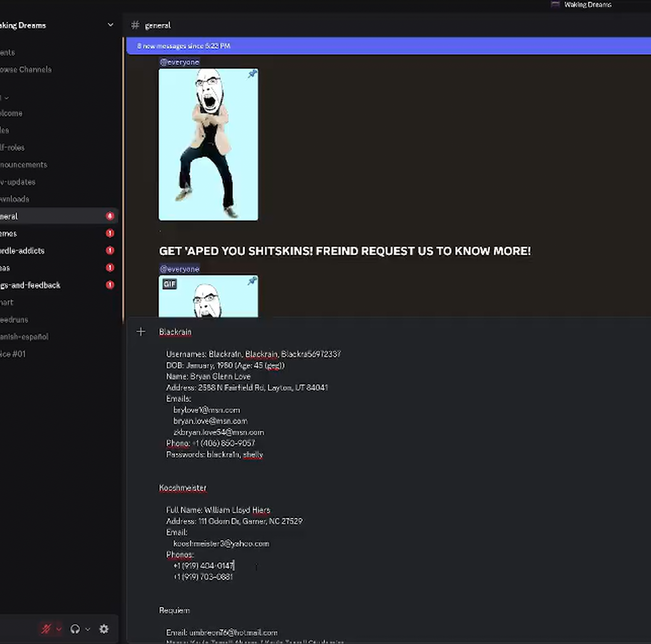Collapse the channel category chevron above welcome
The width and height of the screenshot is (651, 644).
point(6,98)
